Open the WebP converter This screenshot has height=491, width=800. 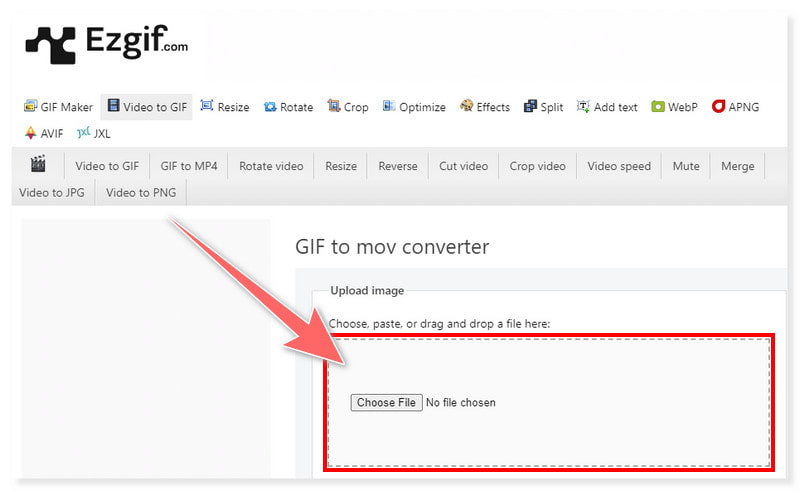click(x=674, y=107)
